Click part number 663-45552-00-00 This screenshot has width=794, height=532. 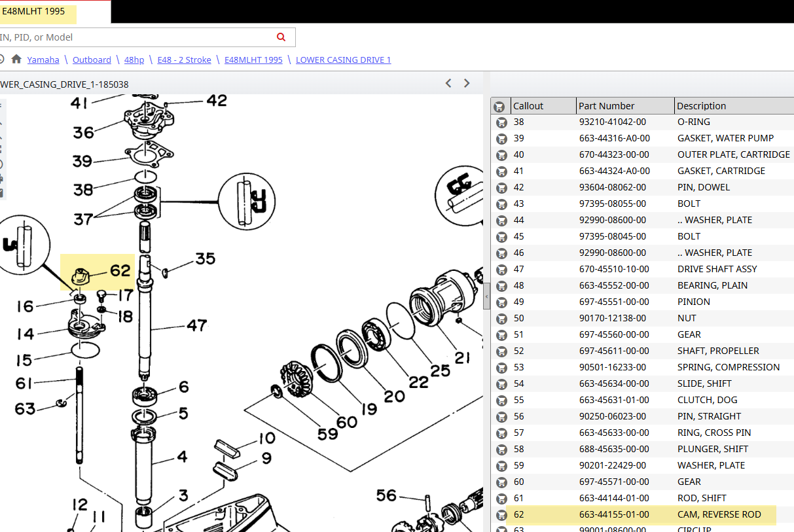click(614, 286)
